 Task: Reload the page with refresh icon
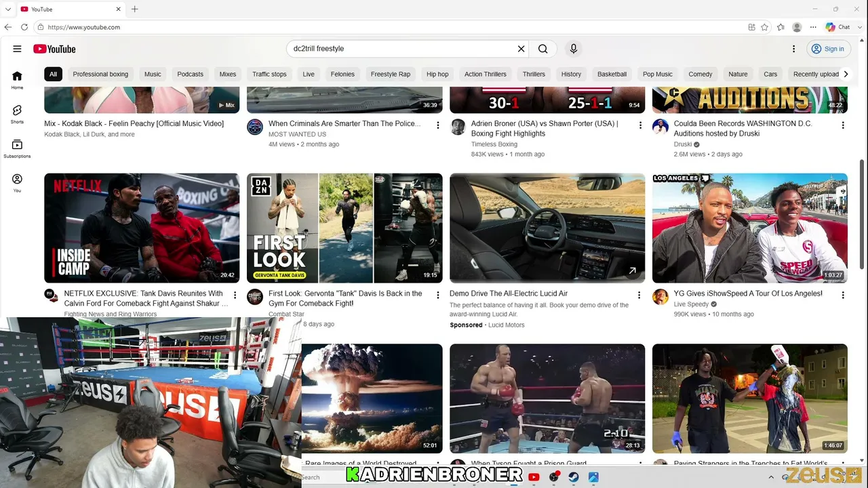click(x=24, y=27)
